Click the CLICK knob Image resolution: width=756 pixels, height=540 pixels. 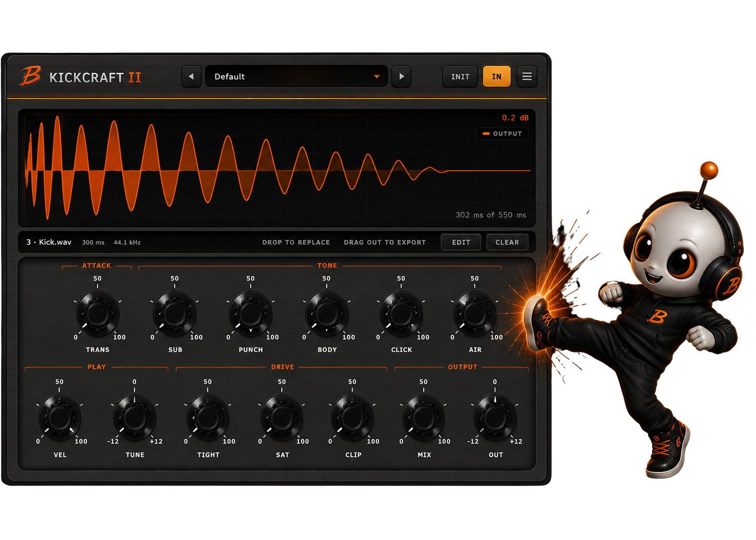click(x=401, y=314)
